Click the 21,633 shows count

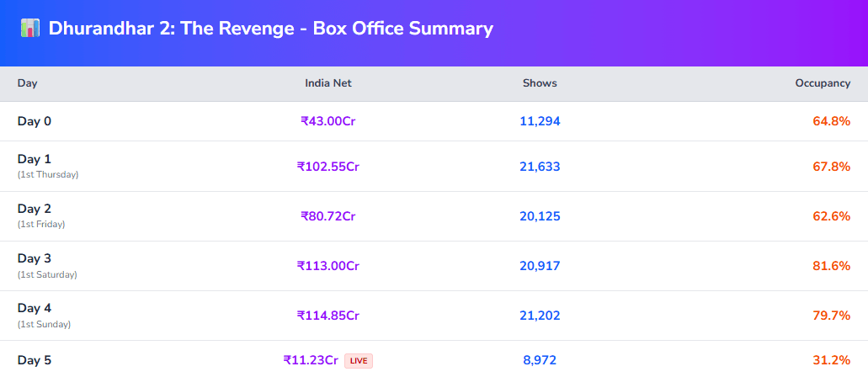[x=540, y=167]
